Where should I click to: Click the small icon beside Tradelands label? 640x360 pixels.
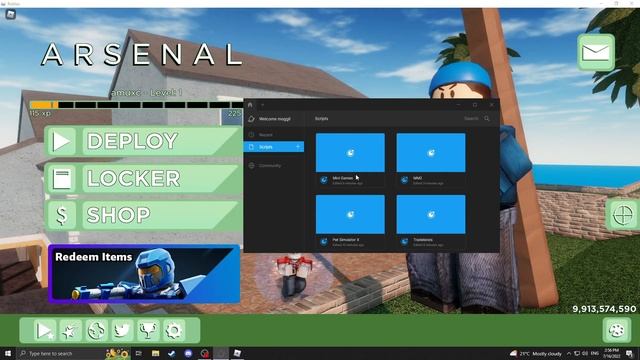pos(404,242)
